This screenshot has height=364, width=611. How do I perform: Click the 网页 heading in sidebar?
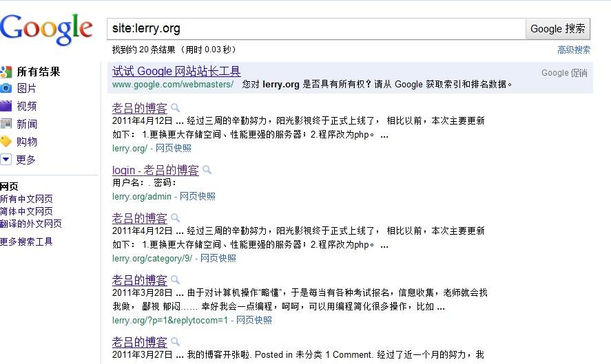pyautogui.click(x=9, y=186)
